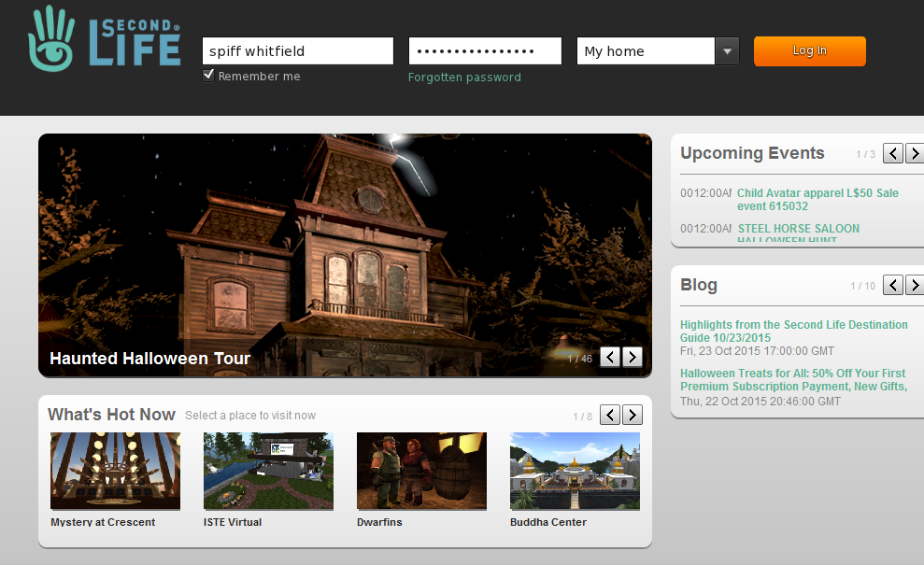
Task: Select the ISTE Virtual thumbnail
Action: click(x=269, y=471)
